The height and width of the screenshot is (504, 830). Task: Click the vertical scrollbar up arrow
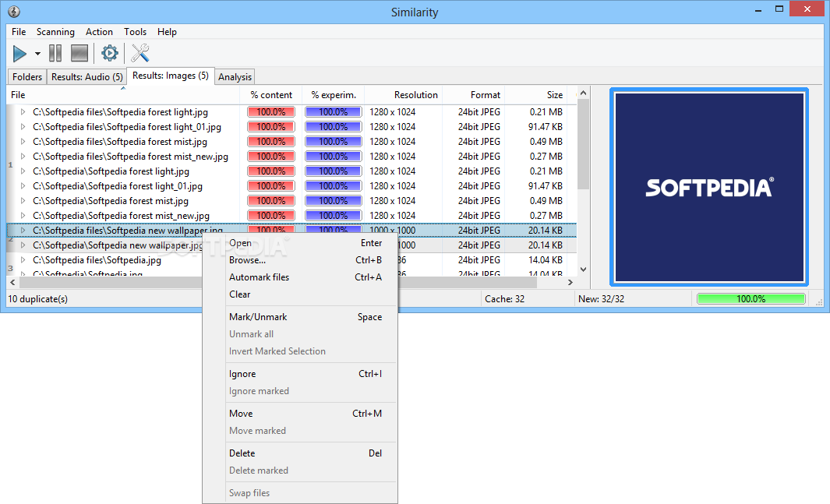[583, 93]
